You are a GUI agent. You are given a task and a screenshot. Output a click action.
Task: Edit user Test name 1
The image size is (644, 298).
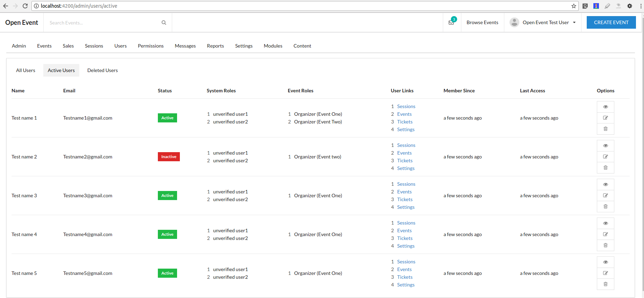pyautogui.click(x=606, y=118)
